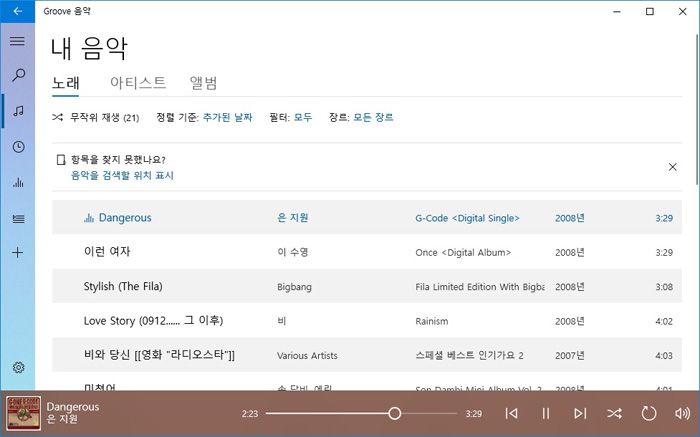This screenshot has height=437, width=700.
Task: Click artist Various Artists
Action: 307,356
